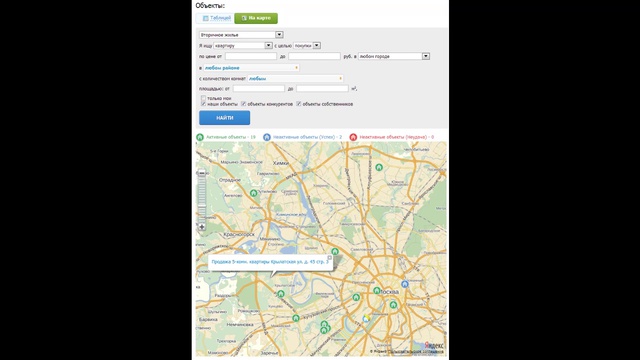Click the green house marker near Путилково
The height and width of the screenshot is (360, 640).
[x=253, y=193]
